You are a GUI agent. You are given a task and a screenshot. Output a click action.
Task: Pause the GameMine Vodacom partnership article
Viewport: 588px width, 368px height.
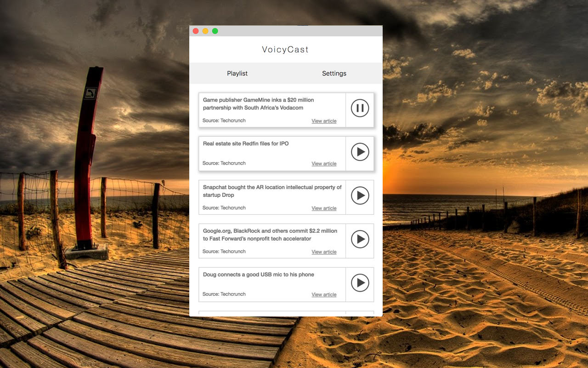(360, 108)
